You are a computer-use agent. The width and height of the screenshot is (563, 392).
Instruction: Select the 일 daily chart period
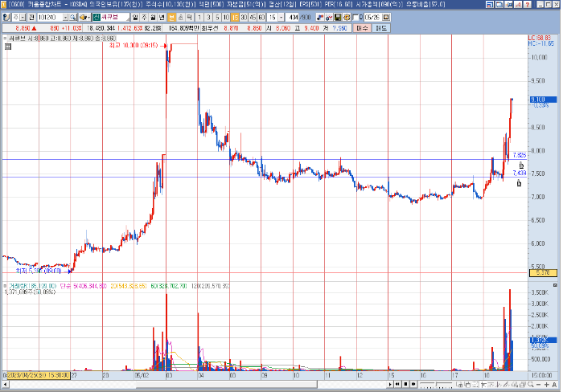point(135,17)
